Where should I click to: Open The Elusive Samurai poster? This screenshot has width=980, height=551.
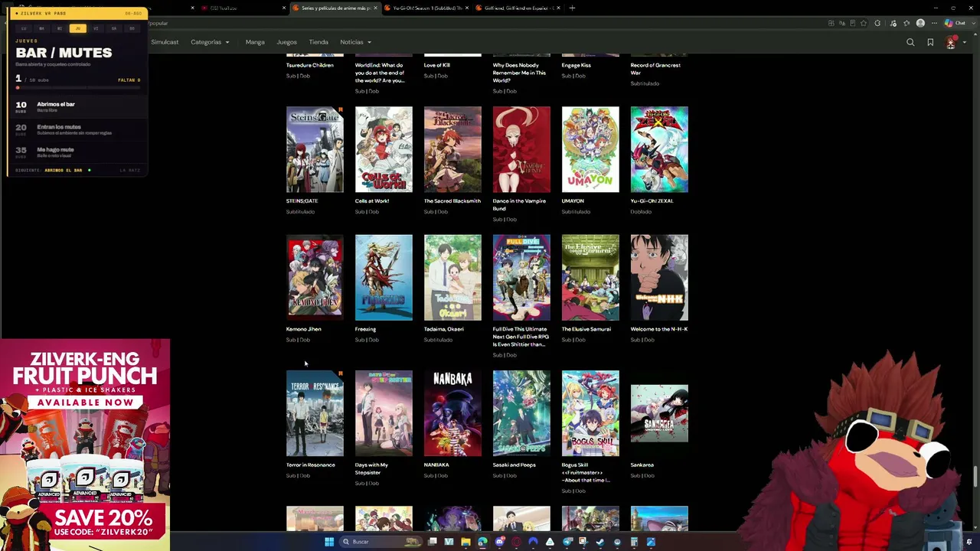click(x=590, y=277)
